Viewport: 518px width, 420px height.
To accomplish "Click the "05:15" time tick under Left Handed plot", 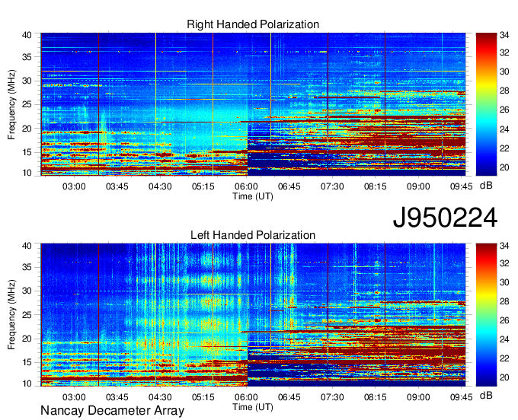I will (203, 397).
